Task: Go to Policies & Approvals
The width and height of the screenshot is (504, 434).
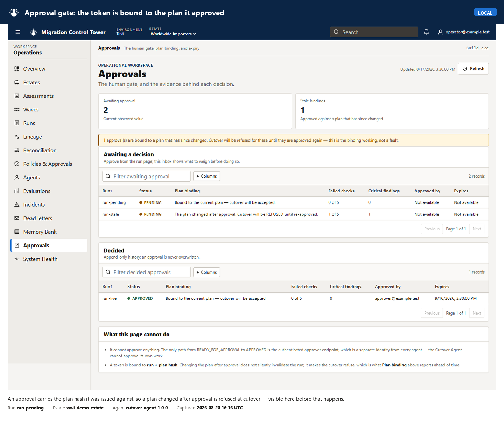Action: tap(49, 164)
